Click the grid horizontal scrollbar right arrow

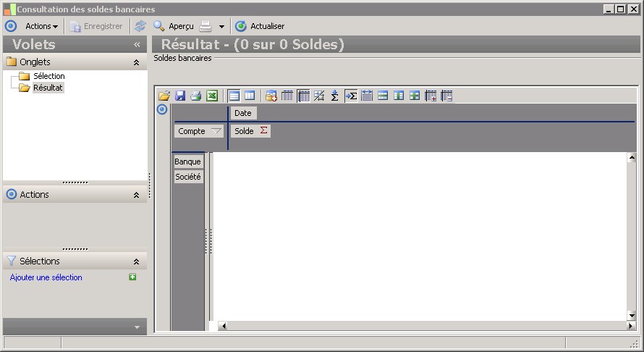click(x=631, y=326)
